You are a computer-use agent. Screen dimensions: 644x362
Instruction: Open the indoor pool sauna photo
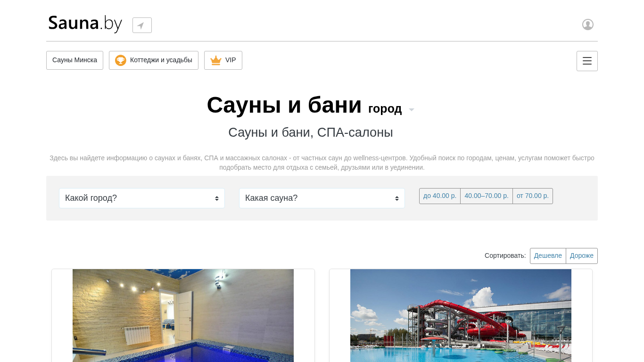183,315
